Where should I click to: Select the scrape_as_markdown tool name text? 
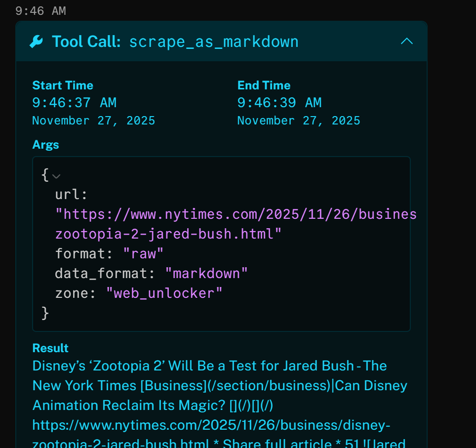[x=213, y=42]
